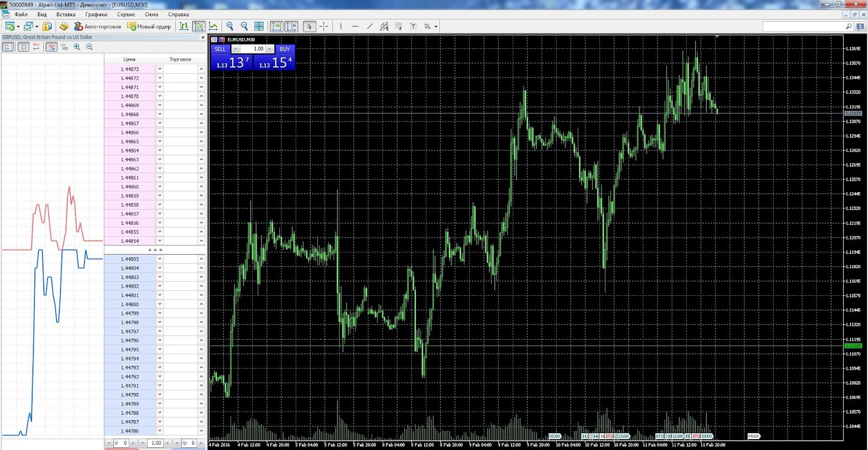Screen dimensions: 868x450
Task: Click the 1.00 volume field in depth panel
Action: point(155,443)
